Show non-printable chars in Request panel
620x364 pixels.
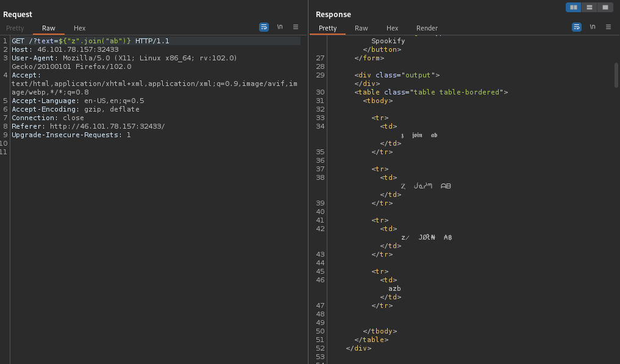point(280,27)
